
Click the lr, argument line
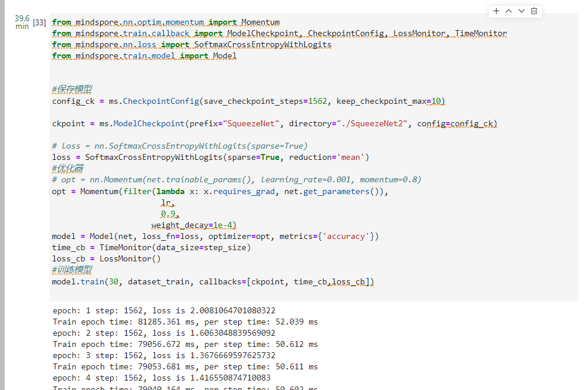tap(167, 203)
